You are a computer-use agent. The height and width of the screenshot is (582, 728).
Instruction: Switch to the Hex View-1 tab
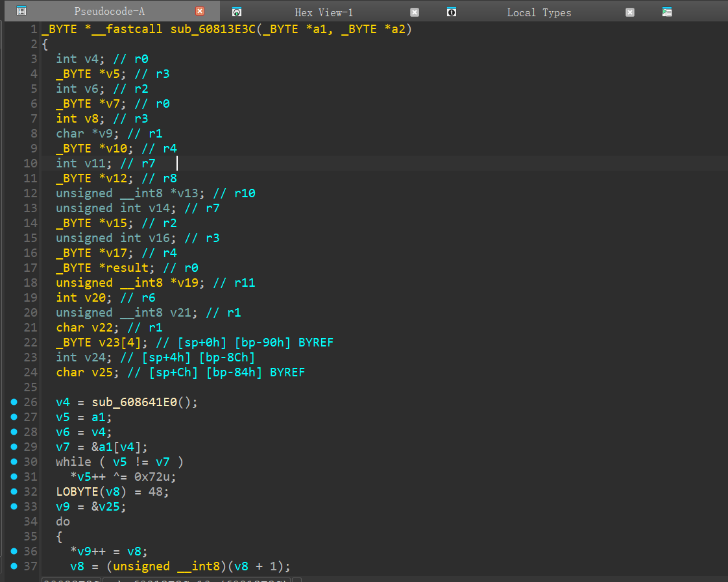(324, 12)
